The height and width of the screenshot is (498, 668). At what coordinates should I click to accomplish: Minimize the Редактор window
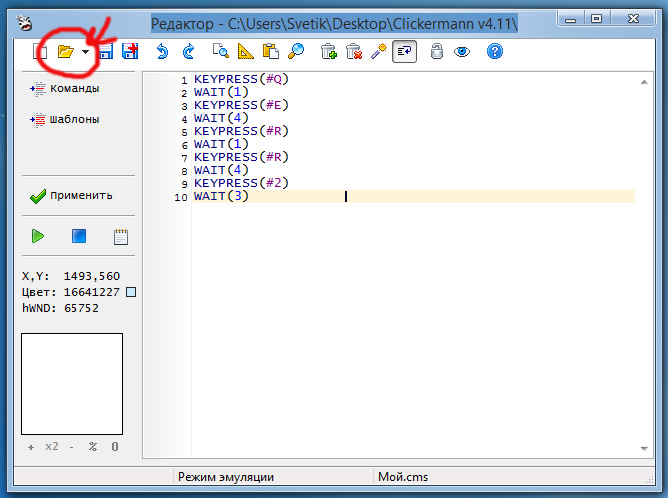(x=570, y=19)
